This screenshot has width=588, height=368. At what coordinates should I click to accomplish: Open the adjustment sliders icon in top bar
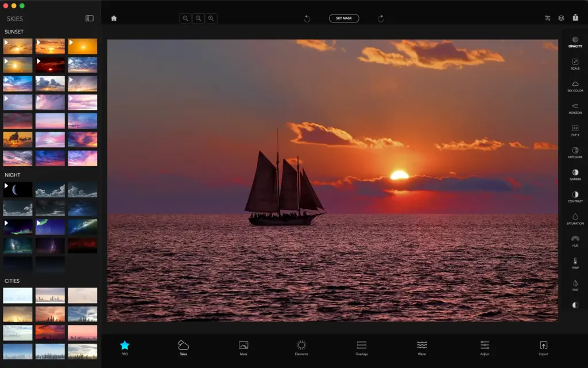tap(547, 18)
